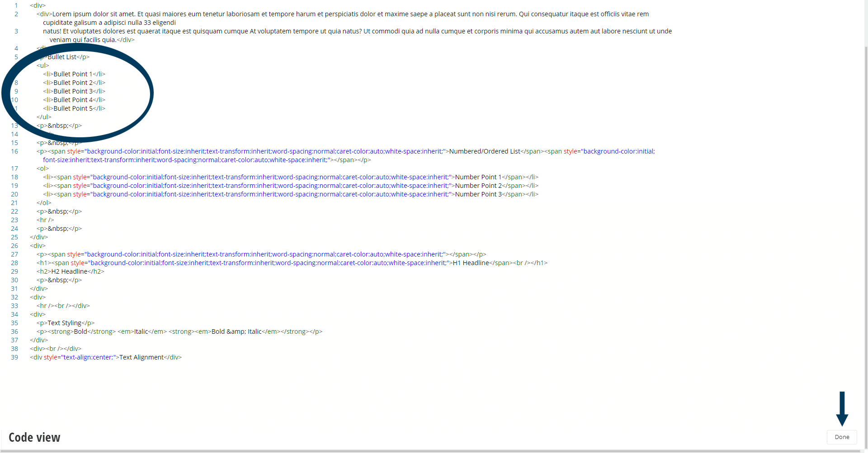
Task: Click the 'H2 Headline' text
Action: 69,271
